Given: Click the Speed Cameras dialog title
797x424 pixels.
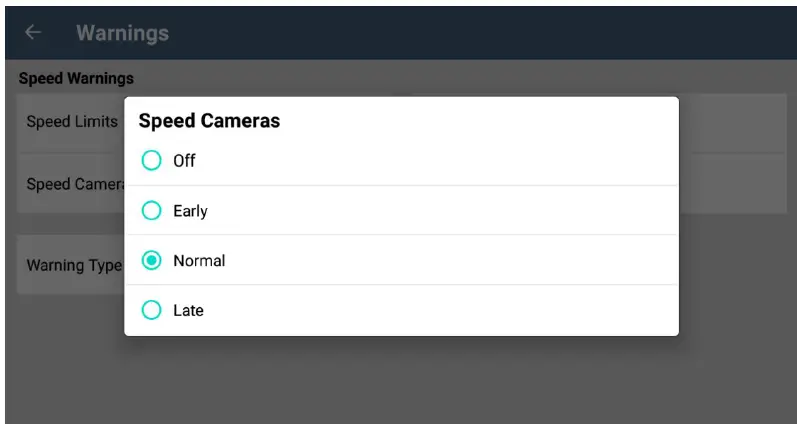Looking at the screenshot, I should pos(209,121).
